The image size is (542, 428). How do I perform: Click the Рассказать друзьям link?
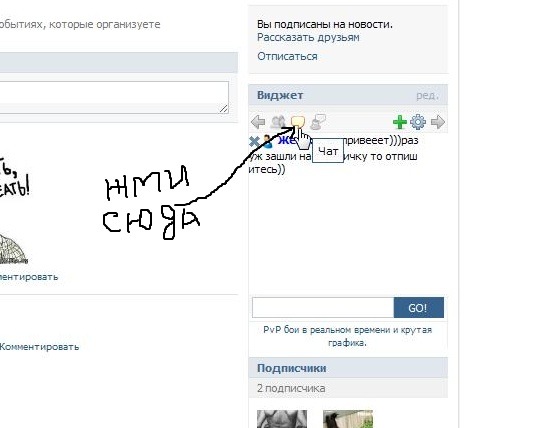[308, 37]
